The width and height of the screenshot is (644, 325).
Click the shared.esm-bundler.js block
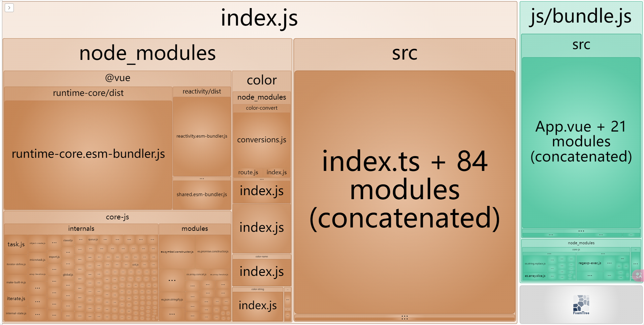pyautogui.click(x=202, y=194)
